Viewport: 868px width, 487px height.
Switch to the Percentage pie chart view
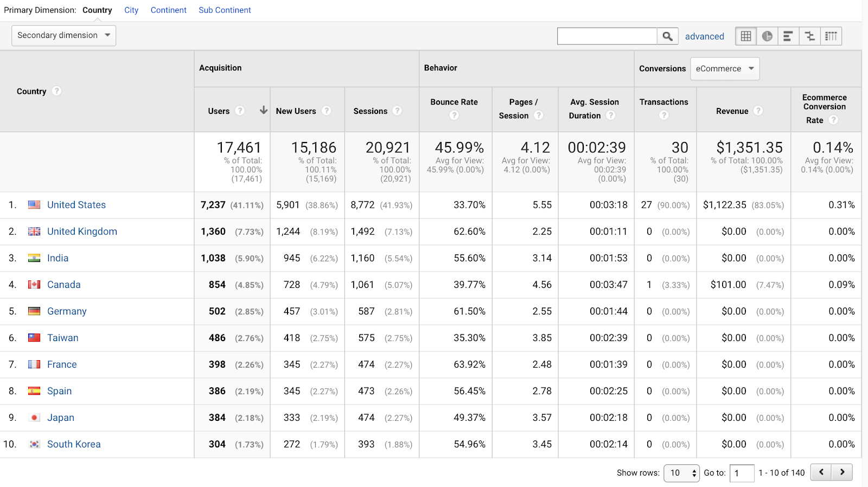pos(767,36)
